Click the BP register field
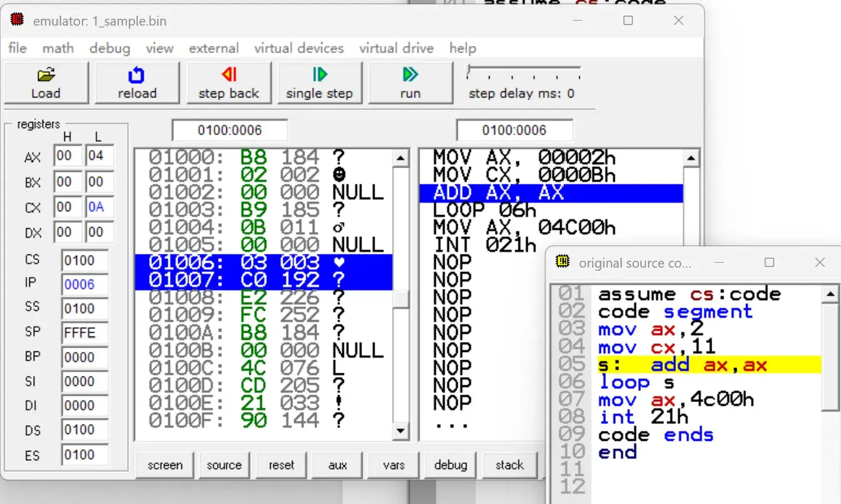Viewport: 841px width, 504px height. click(84, 358)
